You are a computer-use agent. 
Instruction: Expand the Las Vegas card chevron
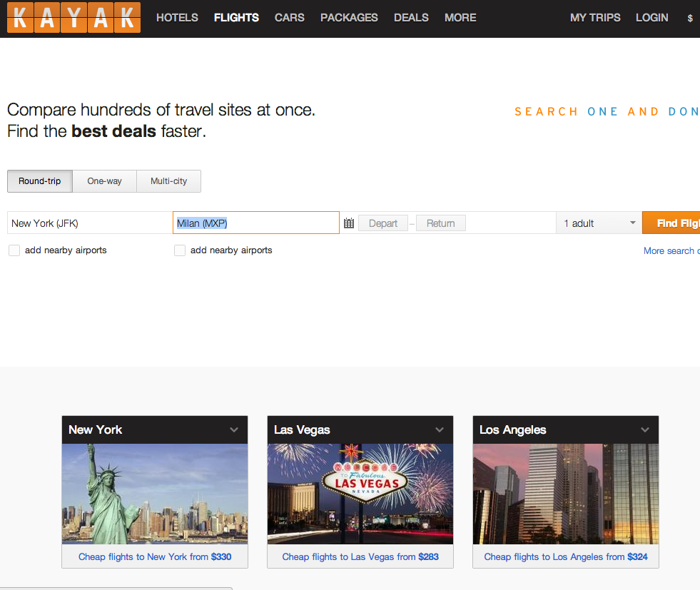(440, 429)
